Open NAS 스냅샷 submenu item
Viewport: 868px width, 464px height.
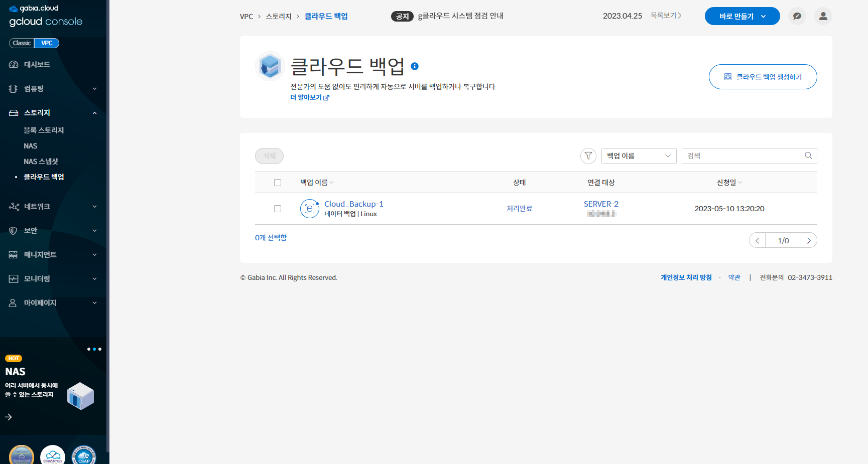(41, 162)
